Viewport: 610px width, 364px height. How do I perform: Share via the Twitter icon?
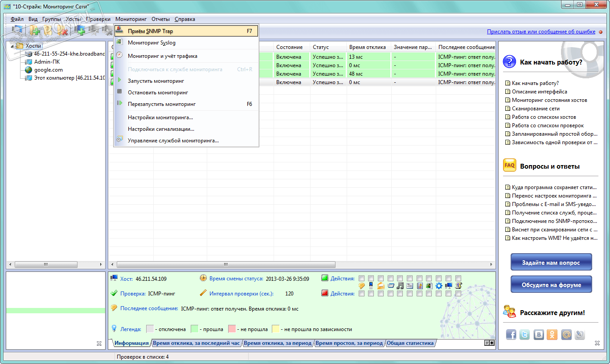pos(524,335)
